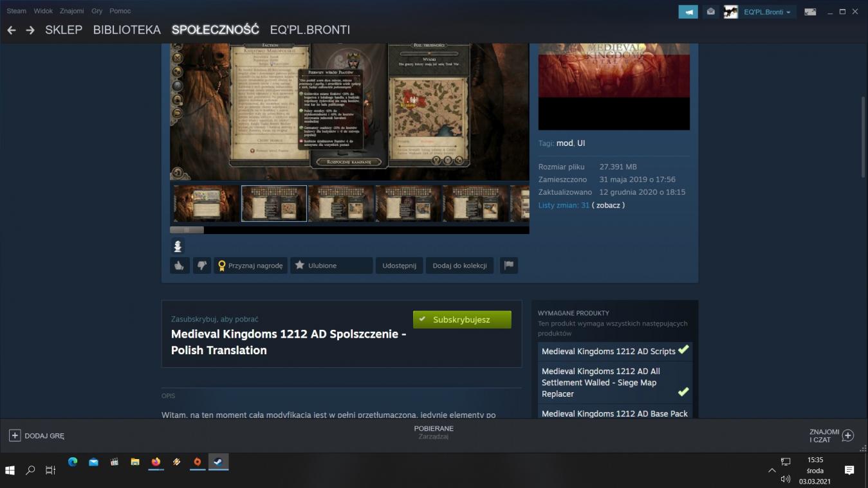The height and width of the screenshot is (488, 868).
Task: Go back with the left arrow
Action: [12, 30]
